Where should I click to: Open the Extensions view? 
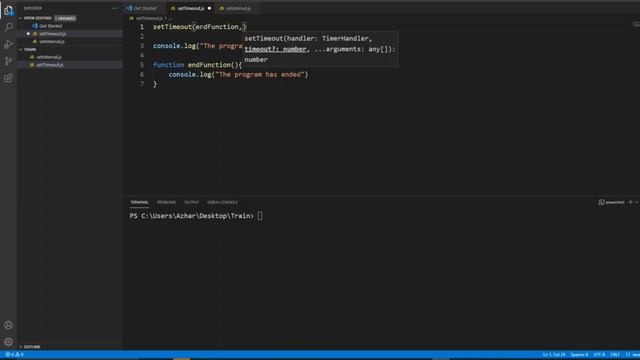(9, 78)
